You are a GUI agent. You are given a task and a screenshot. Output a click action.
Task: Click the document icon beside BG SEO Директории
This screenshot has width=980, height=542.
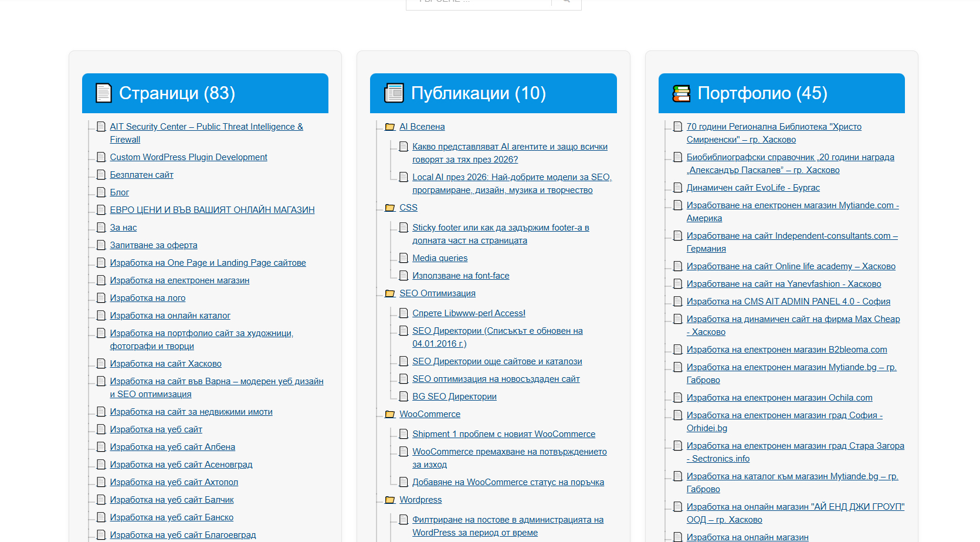click(x=403, y=396)
